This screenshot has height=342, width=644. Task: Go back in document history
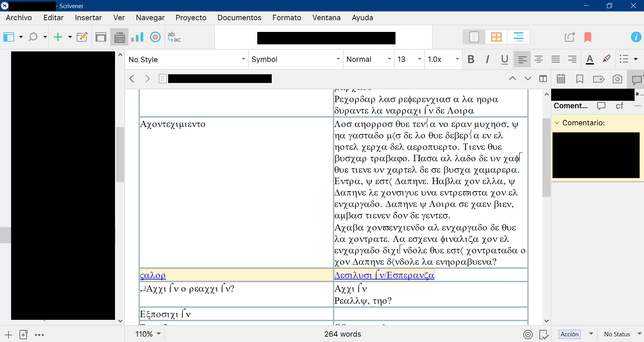132,79
